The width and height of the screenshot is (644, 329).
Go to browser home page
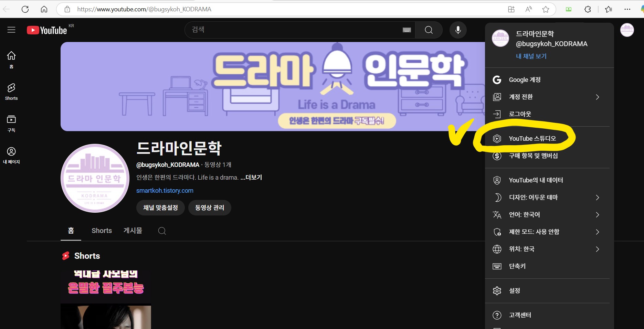pos(44,9)
